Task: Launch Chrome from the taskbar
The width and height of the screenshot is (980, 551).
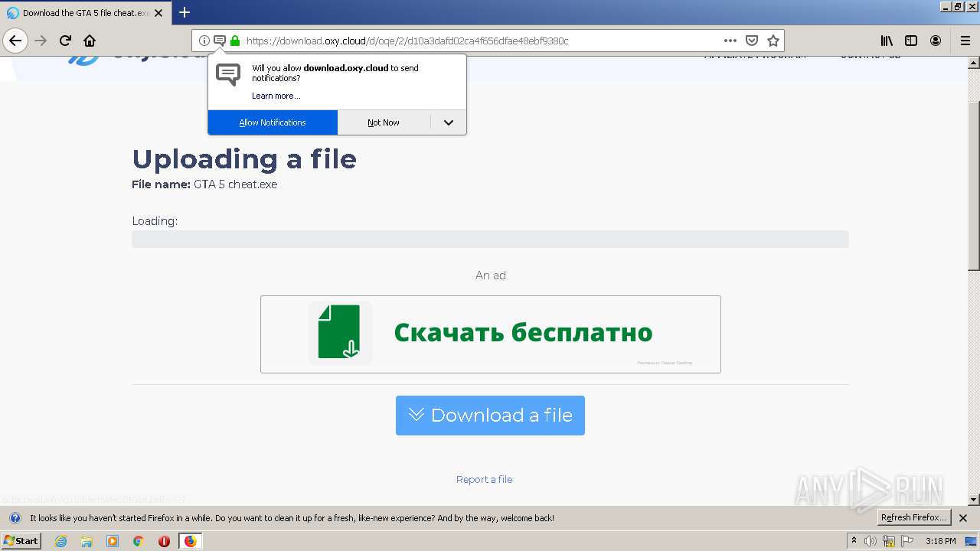Action: (139, 541)
